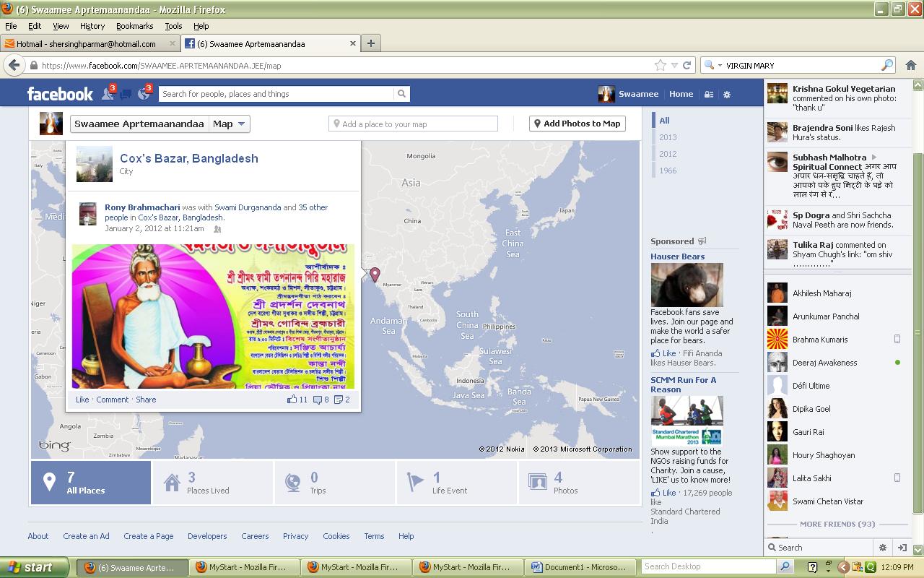Click MORE FRIENDS (93) in chat sidebar

[837, 525]
